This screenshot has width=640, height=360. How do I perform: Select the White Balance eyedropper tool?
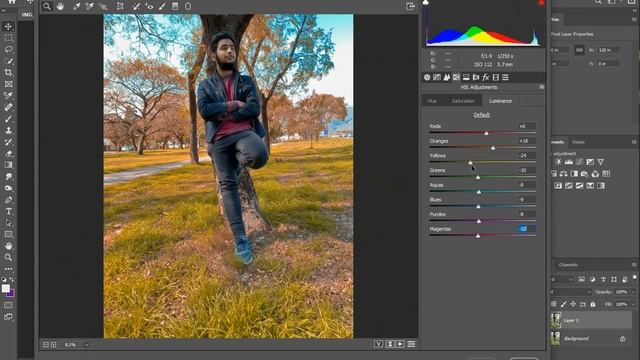(77, 6)
